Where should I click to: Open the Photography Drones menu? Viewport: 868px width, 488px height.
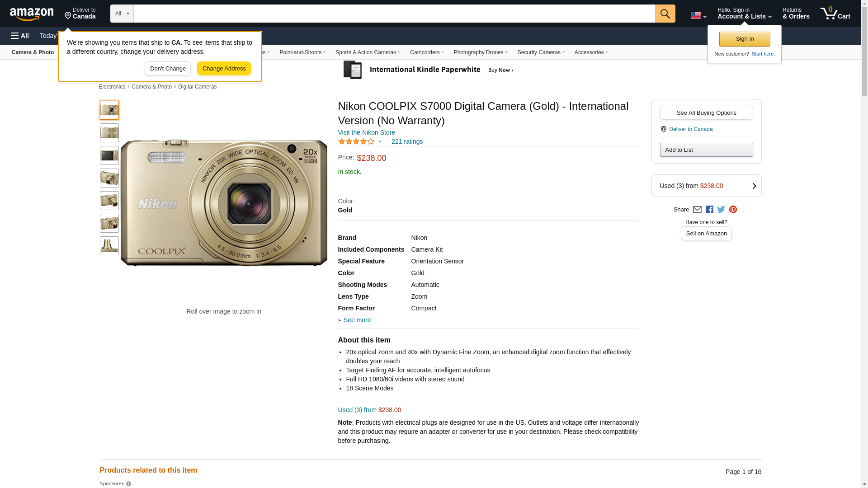click(x=480, y=52)
